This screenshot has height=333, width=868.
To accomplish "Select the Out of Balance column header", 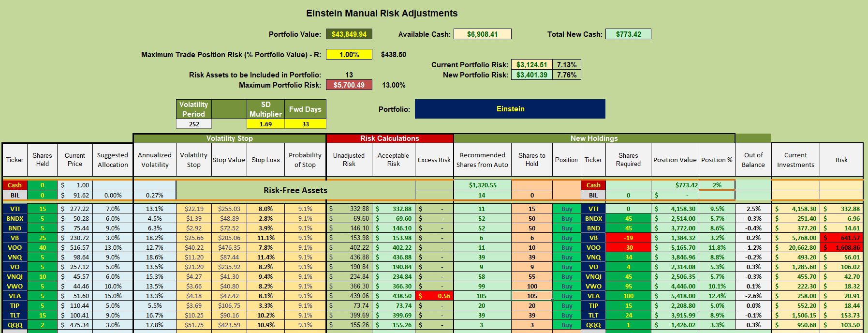I will (x=753, y=160).
